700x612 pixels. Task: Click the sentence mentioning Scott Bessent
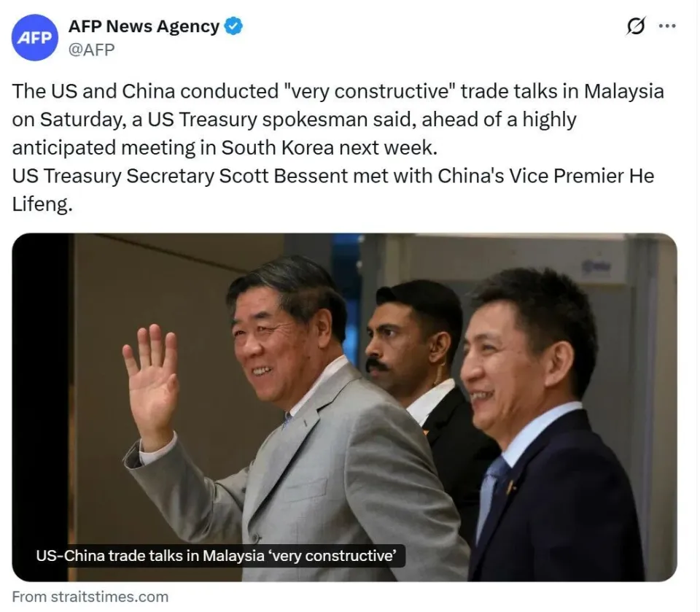click(333, 190)
